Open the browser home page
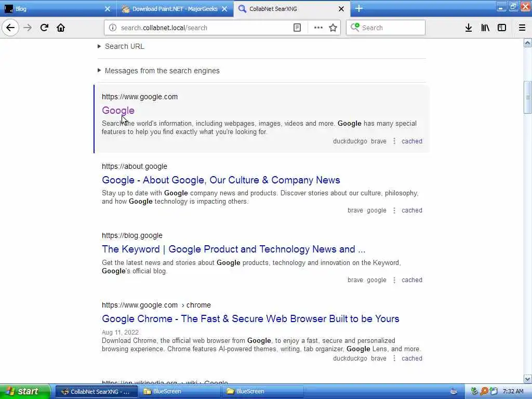 (61, 28)
